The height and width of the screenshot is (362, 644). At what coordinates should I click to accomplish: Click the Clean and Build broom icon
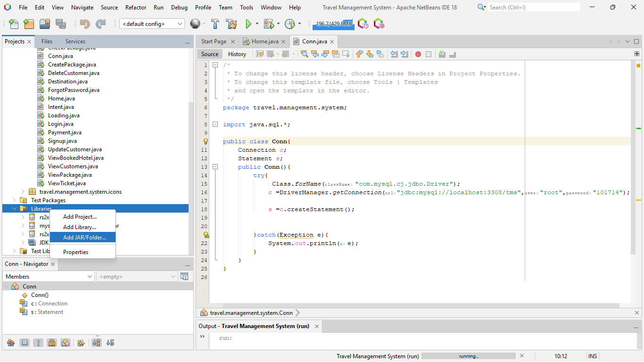231,24
